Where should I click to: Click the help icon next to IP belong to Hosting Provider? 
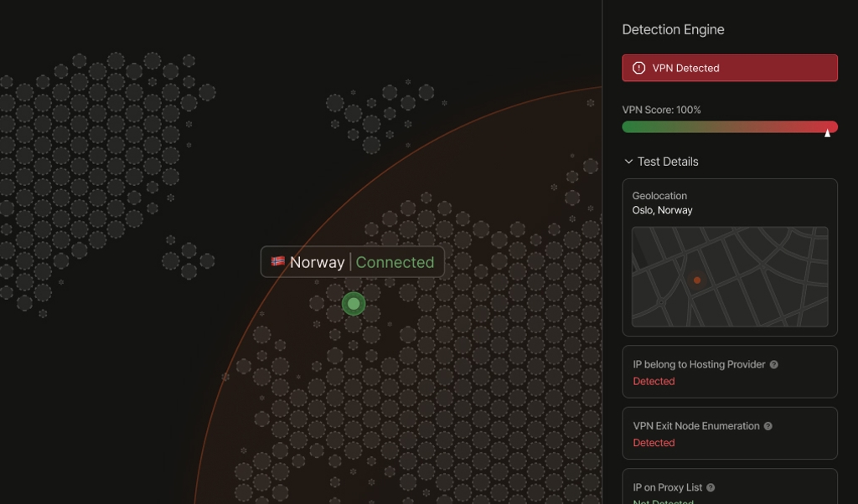tap(773, 364)
